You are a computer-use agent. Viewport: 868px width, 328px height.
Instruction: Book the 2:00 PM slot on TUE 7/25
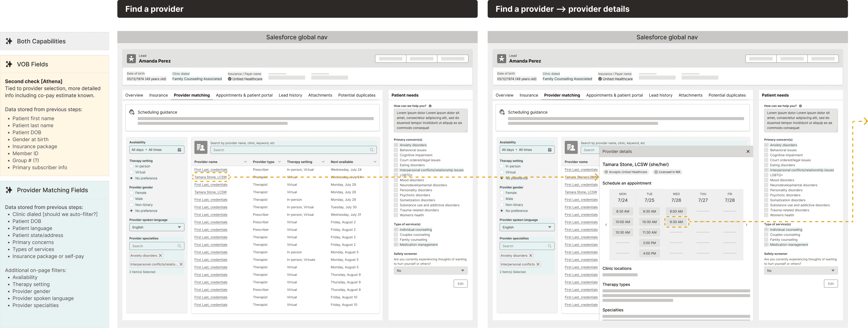pos(649,243)
